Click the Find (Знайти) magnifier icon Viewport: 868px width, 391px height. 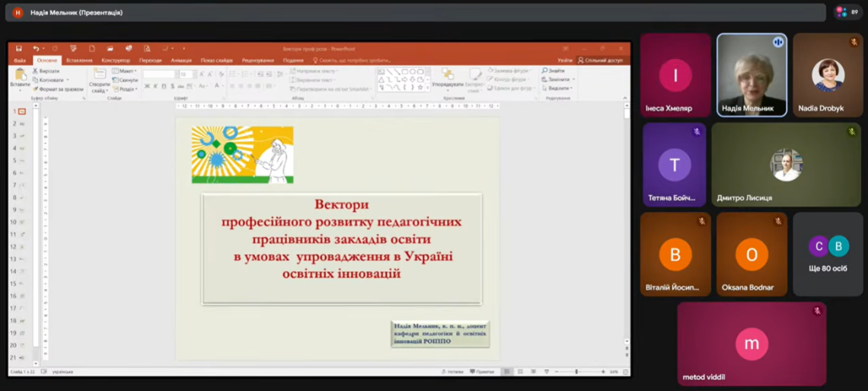click(x=545, y=71)
